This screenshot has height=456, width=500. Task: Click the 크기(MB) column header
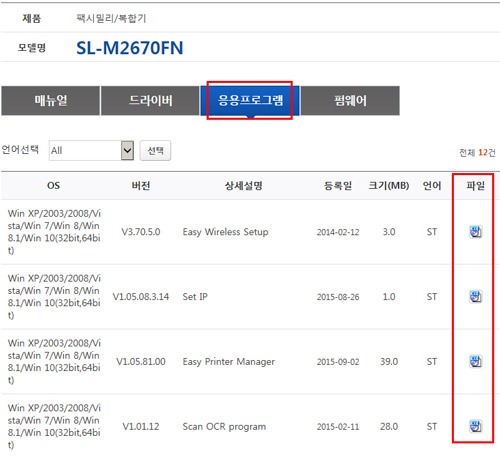coord(389,186)
